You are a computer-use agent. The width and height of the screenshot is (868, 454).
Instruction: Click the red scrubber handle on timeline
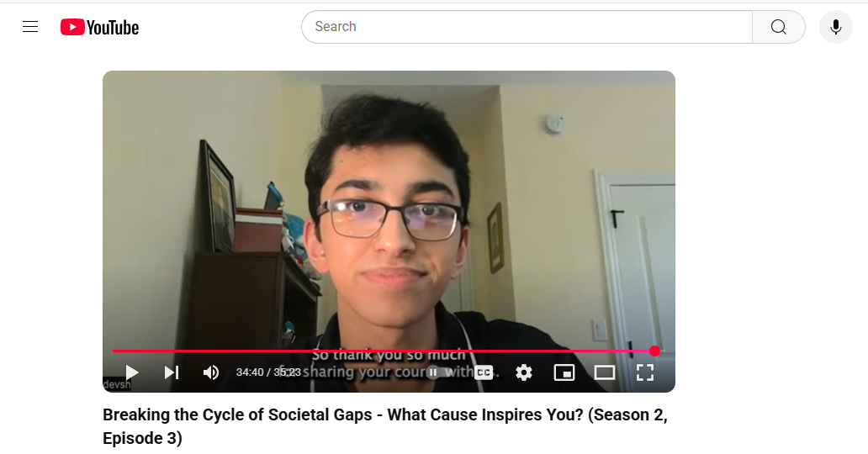point(654,351)
